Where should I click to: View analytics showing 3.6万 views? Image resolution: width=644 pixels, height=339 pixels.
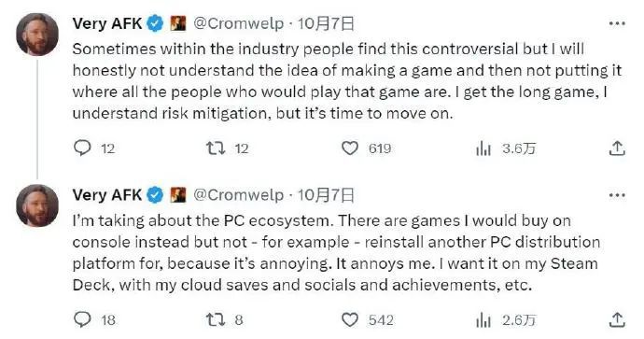(x=483, y=148)
